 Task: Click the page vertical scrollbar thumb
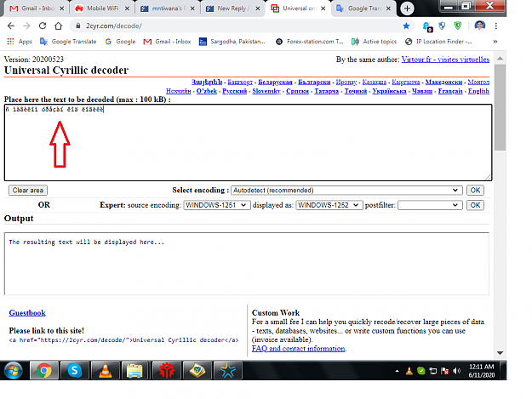pyautogui.click(x=500, y=107)
